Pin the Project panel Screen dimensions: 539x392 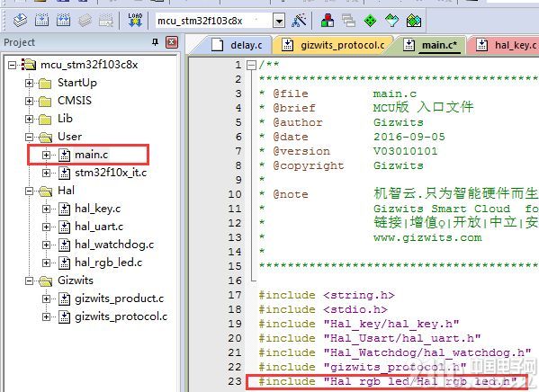click(156, 42)
